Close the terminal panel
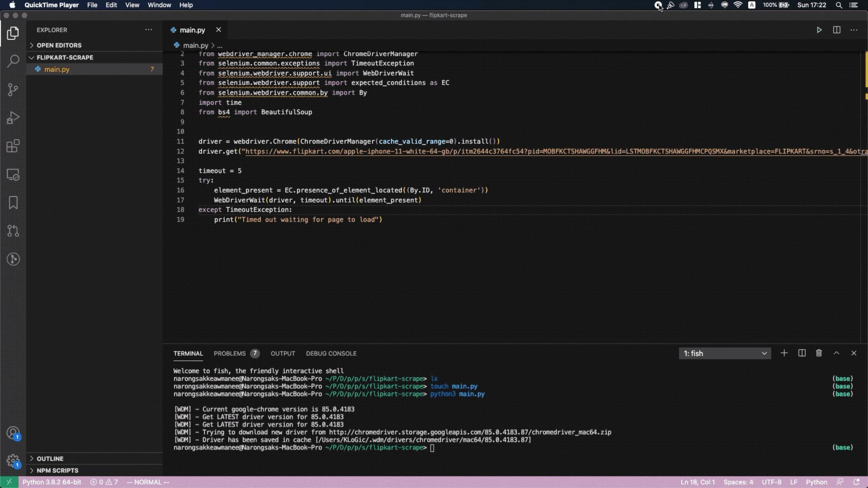This screenshot has height=488, width=868. (854, 353)
